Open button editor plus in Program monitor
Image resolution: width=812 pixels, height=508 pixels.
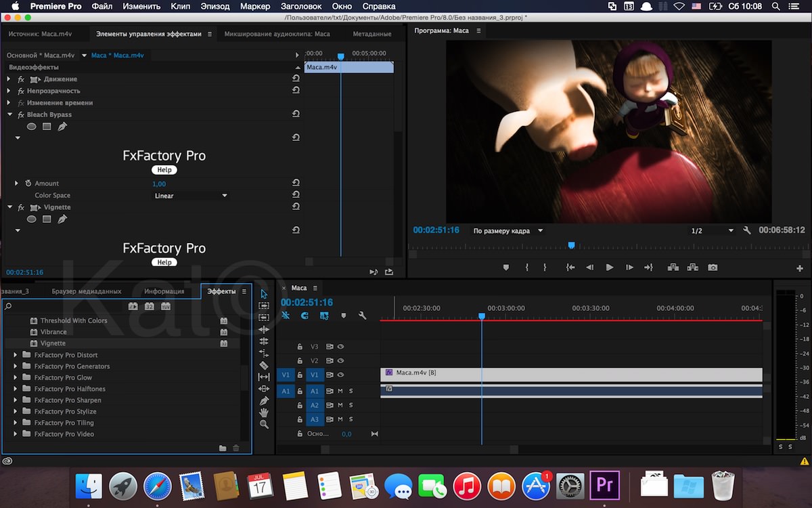(800, 269)
